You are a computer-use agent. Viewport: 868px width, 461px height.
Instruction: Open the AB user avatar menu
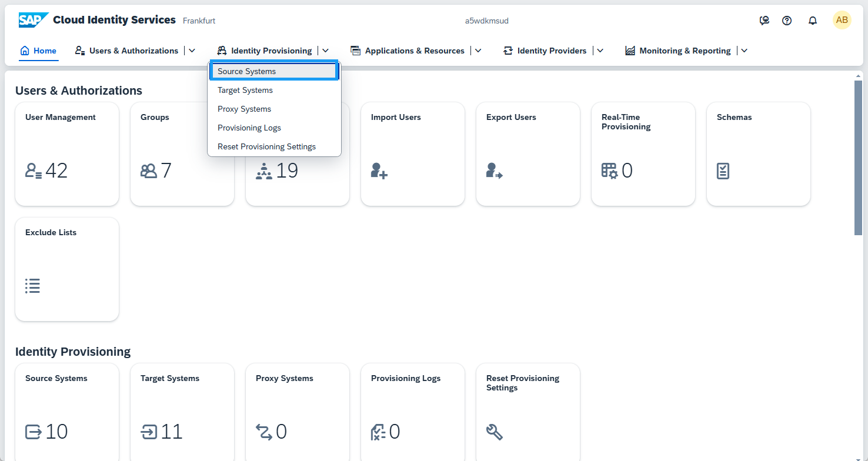842,20
